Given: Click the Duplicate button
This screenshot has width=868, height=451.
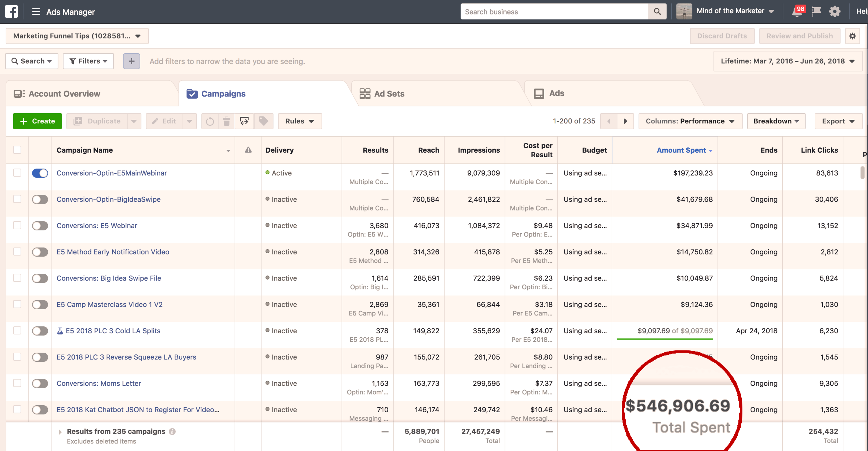Looking at the screenshot, I should tap(97, 121).
